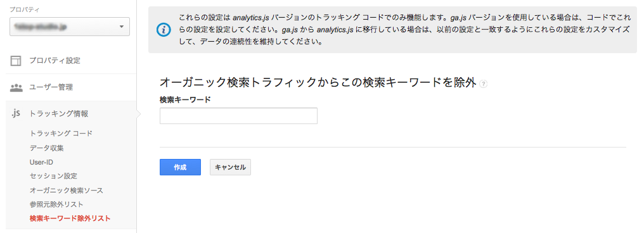Open ユーザー管理 menu item

[x=51, y=87]
